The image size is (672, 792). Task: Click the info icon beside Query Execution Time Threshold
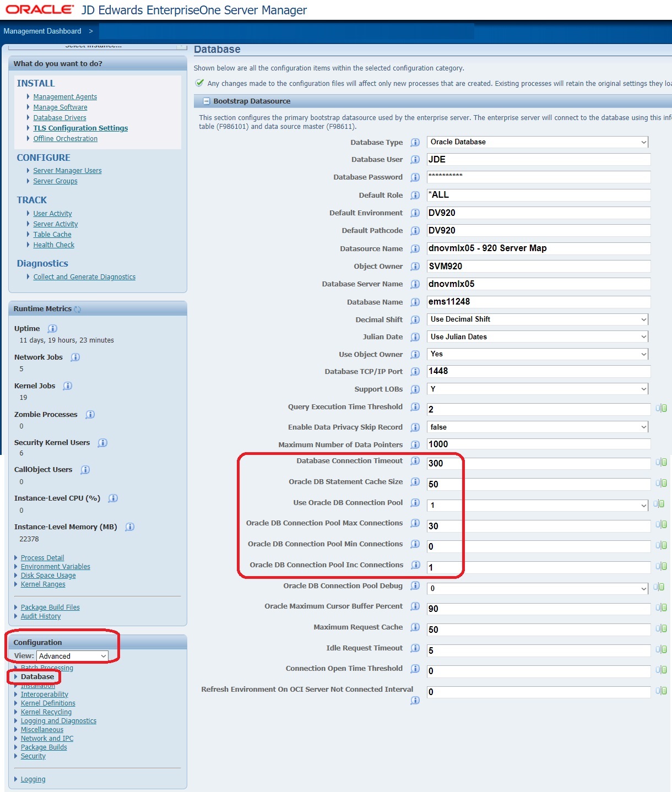(x=415, y=407)
